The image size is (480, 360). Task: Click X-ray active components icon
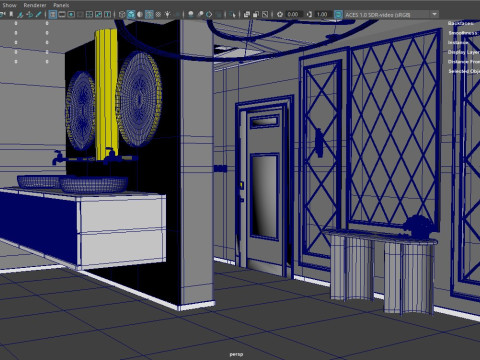click(256, 14)
